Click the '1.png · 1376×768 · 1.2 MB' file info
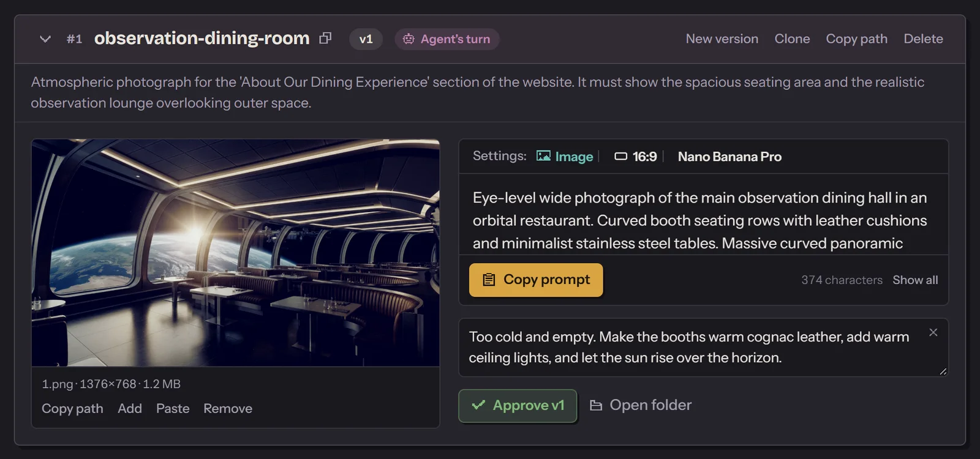Image resolution: width=980 pixels, height=459 pixels. [x=111, y=384]
